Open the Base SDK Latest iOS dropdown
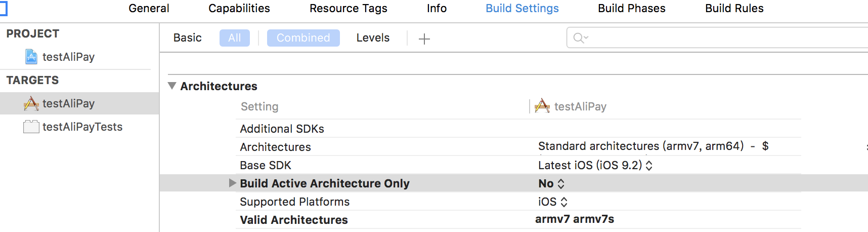This screenshot has height=232, width=868. click(x=595, y=165)
